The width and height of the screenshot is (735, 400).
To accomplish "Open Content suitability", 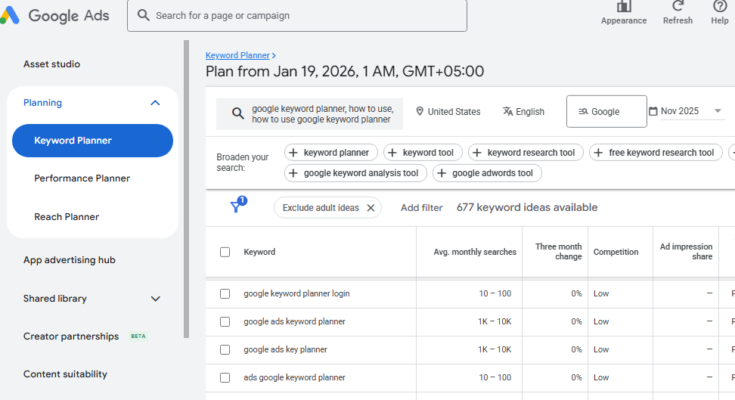I will coord(65,374).
